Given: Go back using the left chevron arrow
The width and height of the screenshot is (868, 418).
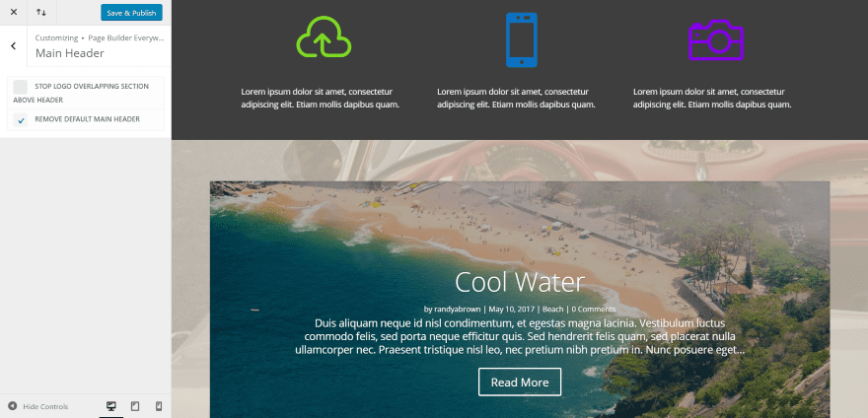Looking at the screenshot, I should [x=13, y=46].
